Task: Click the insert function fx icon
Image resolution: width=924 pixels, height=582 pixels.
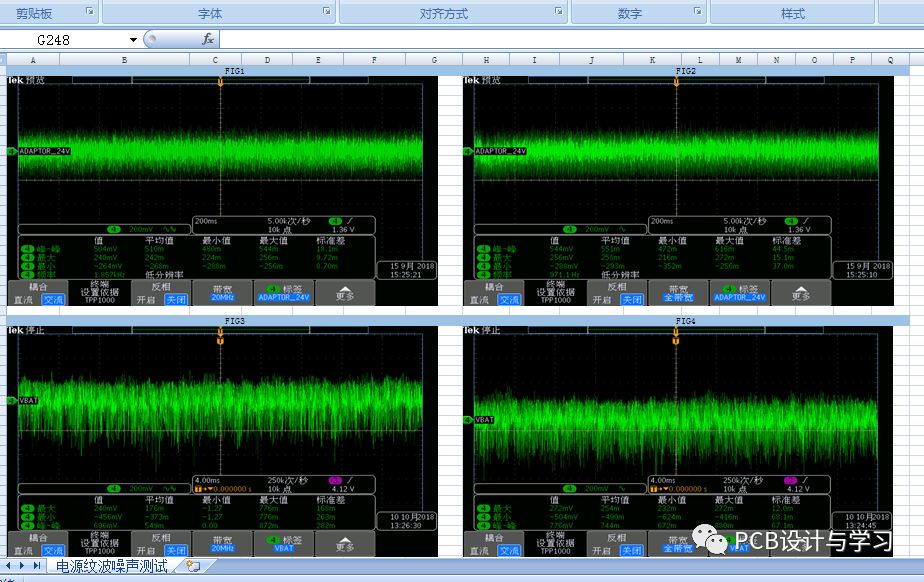Action: (x=208, y=39)
